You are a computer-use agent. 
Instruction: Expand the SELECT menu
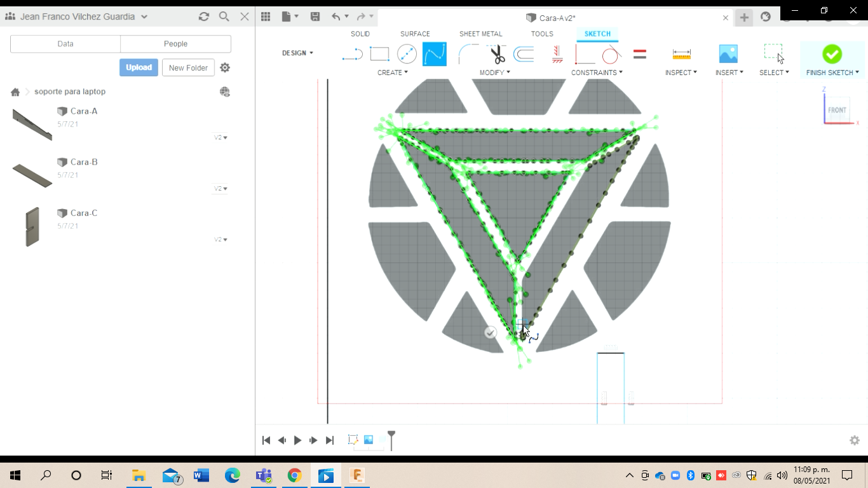(774, 72)
